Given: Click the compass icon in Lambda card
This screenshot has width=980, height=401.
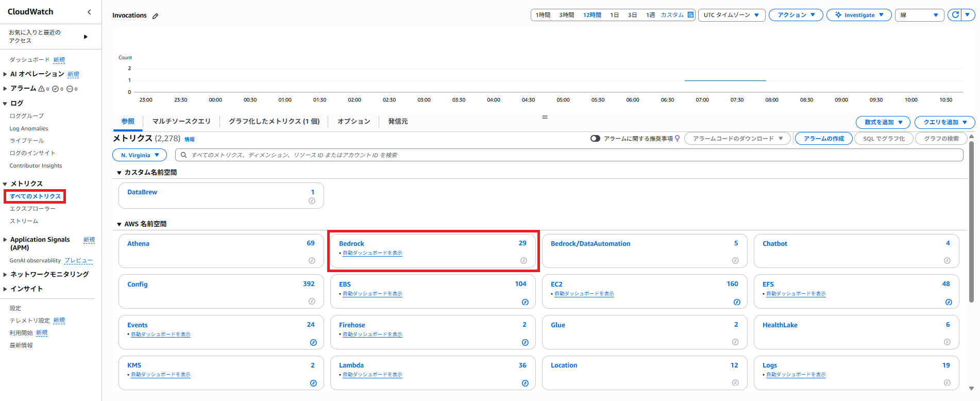Looking at the screenshot, I should (525, 383).
